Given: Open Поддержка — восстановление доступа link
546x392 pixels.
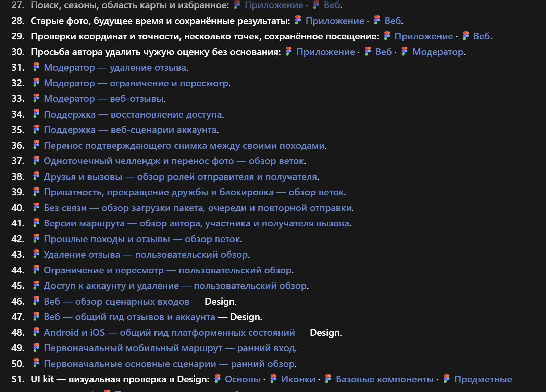Looking at the screenshot, I should point(133,114).
